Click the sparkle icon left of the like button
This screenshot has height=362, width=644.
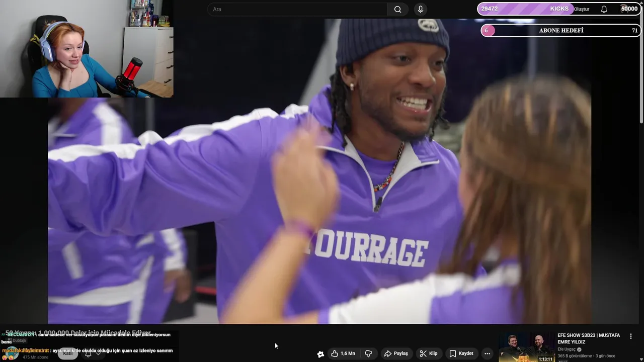[320, 354]
